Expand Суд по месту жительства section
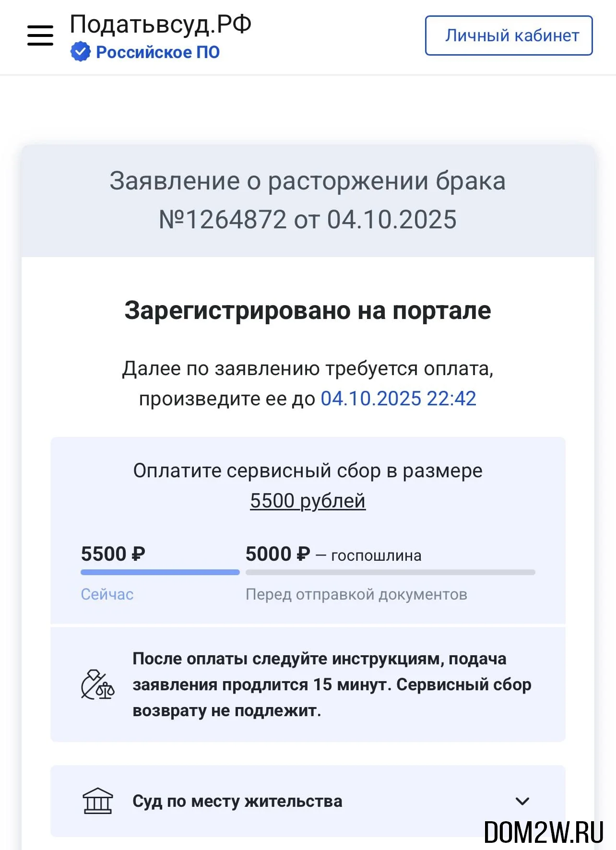This screenshot has height=850, width=616. [x=237, y=801]
